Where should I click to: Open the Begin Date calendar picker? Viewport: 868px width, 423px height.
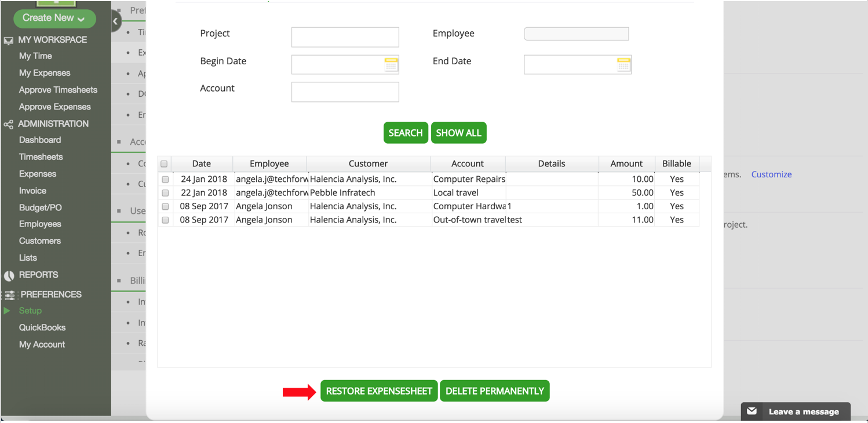click(x=391, y=64)
